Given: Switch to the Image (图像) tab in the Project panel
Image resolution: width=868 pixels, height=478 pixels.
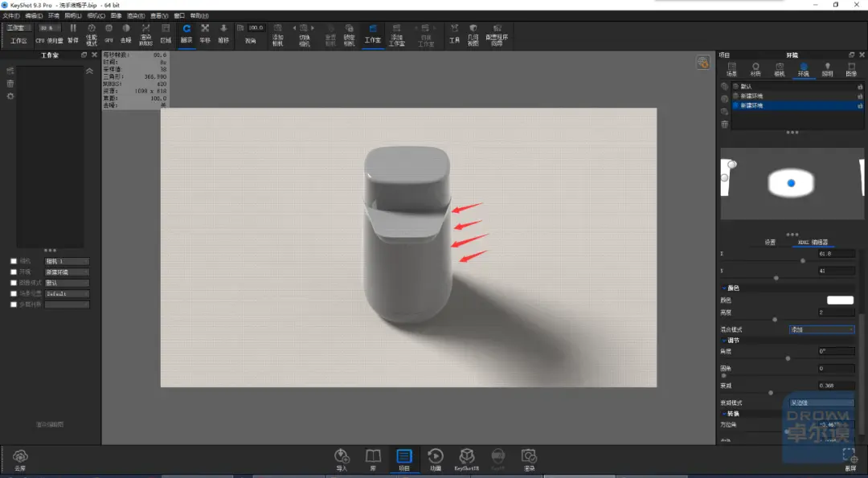Looking at the screenshot, I should tap(851, 70).
